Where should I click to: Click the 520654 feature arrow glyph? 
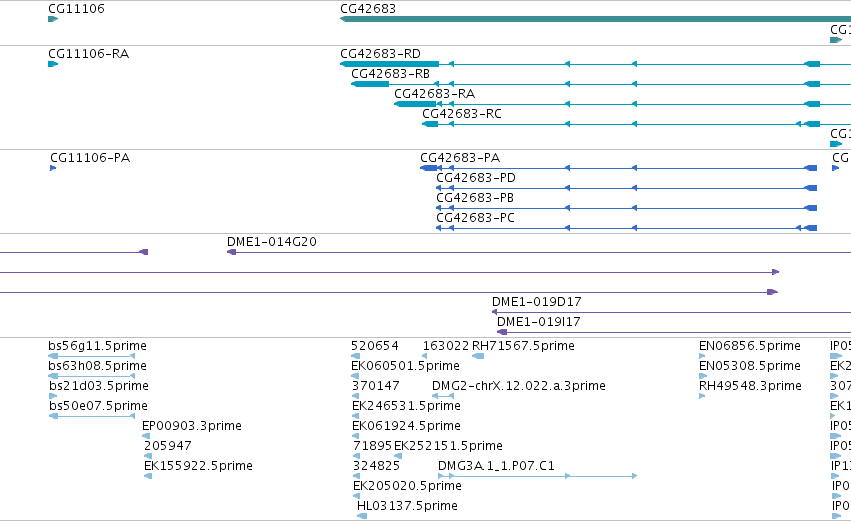(355, 357)
